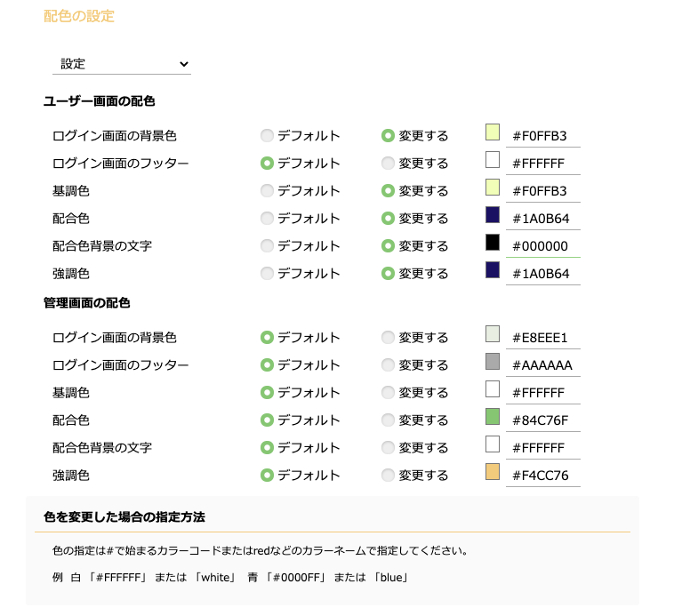Image resolution: width=682 pixels, height=616 pixels.
Task: Select 変更する for user 配合色
Action: pos(388,219)
